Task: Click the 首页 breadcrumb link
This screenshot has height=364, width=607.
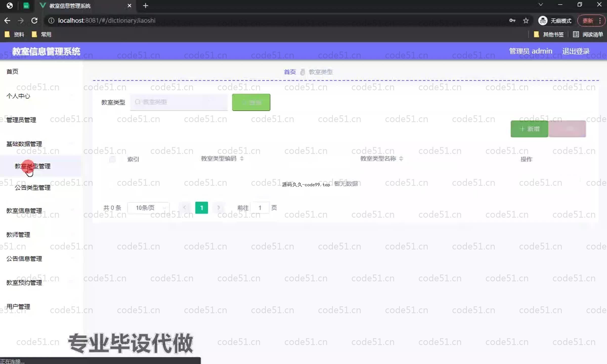Action: tap(290, 72)
